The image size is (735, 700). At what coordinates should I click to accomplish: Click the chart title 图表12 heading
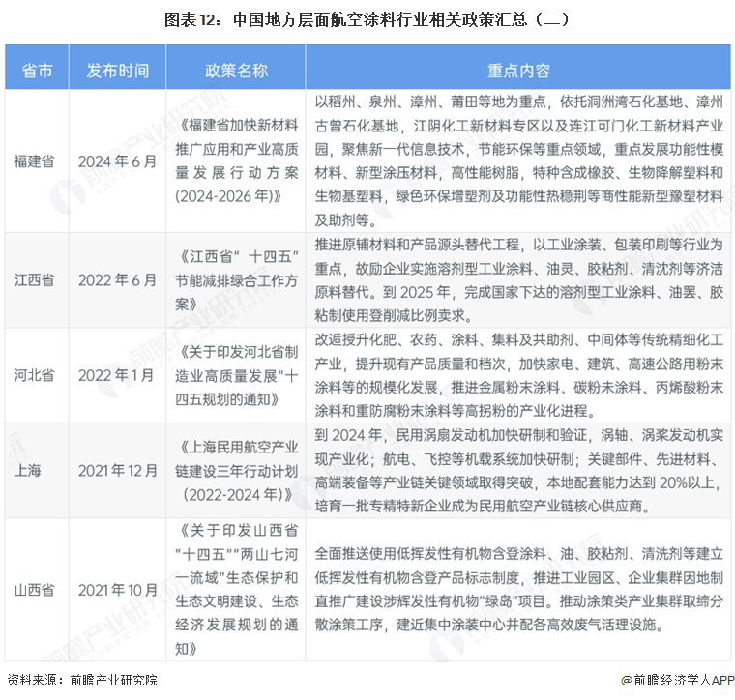[367, 20]
